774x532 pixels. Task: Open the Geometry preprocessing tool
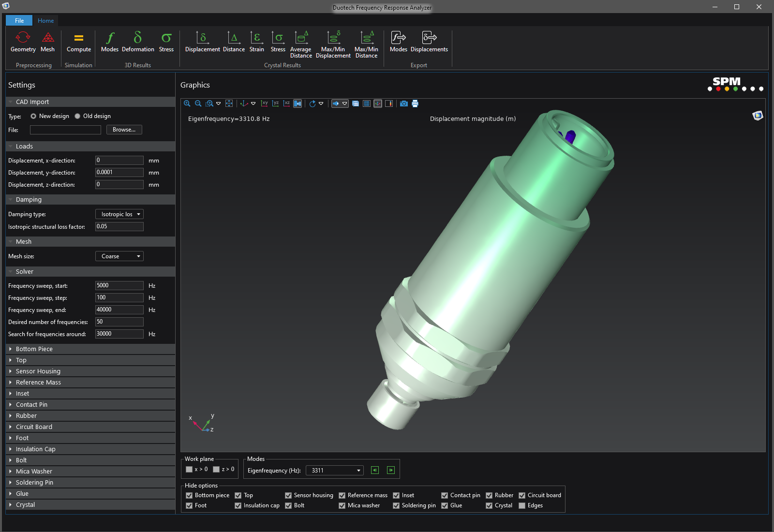(23, 42)
